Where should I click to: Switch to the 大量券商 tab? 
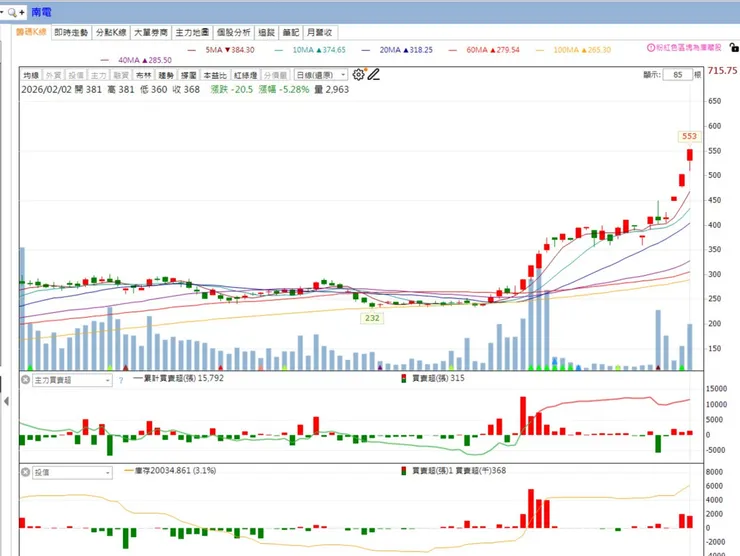coord(151,33)
